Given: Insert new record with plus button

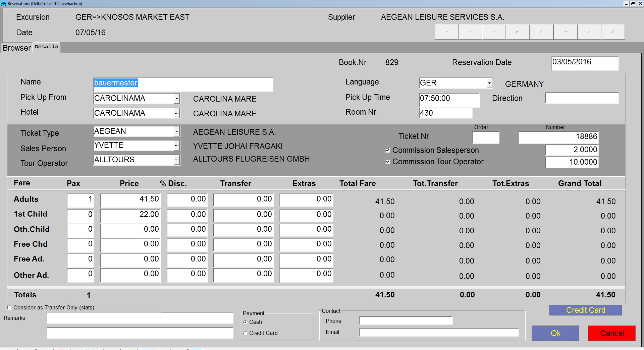Looking at the screenshot, I should 542,32.
